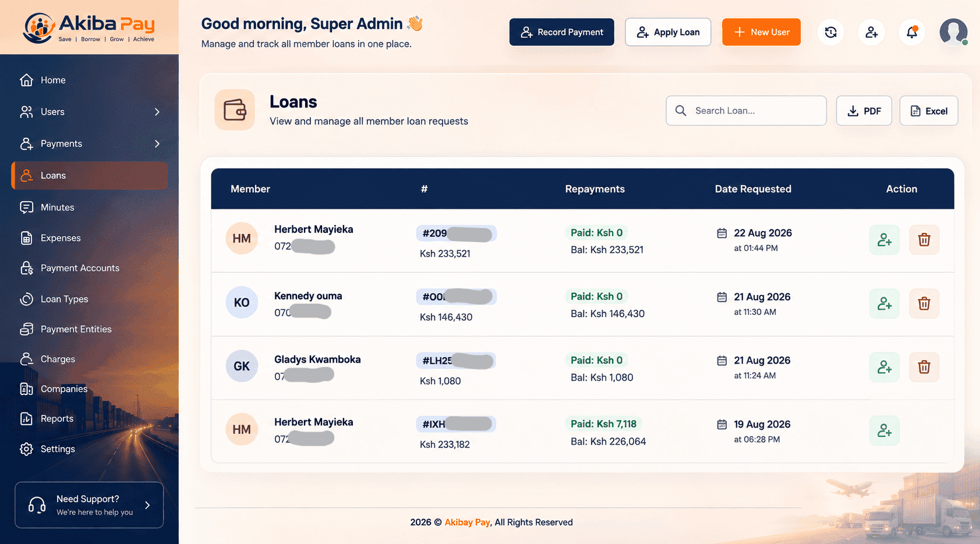980x544 pixels.
Task: Click the search magnifier icon
Action: click(681, 111)
